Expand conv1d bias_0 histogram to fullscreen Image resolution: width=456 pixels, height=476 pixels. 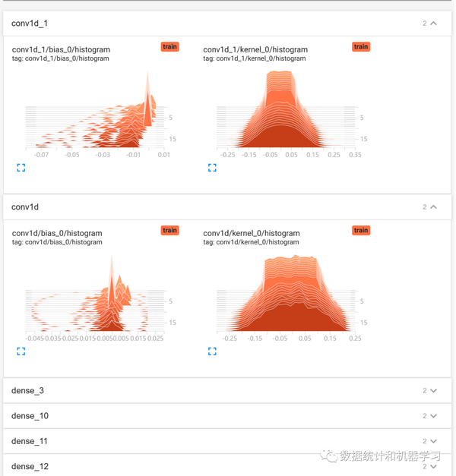(21, 351)
